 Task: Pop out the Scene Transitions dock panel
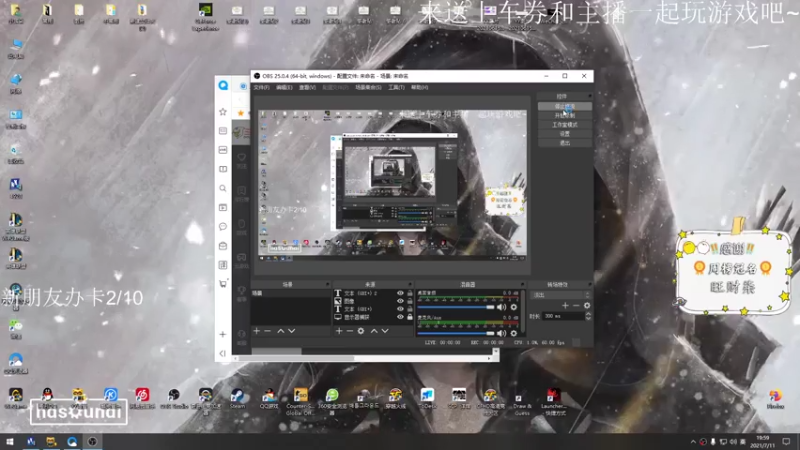[x=590, y=284]
